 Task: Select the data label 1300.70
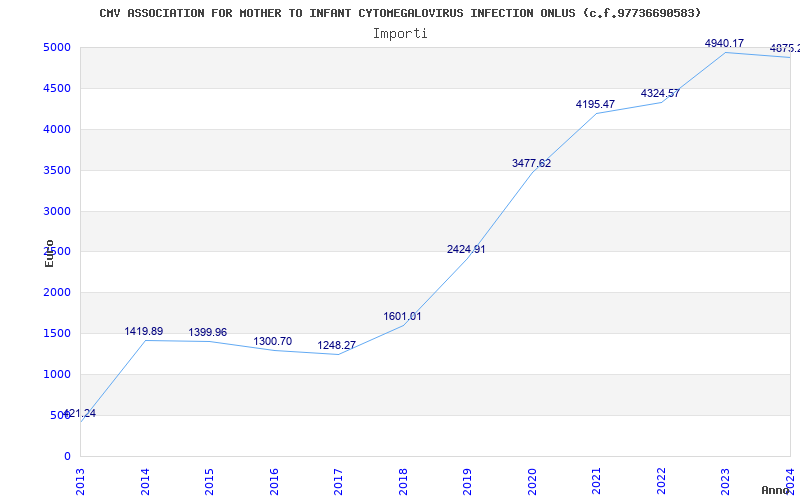coord(272,342)
